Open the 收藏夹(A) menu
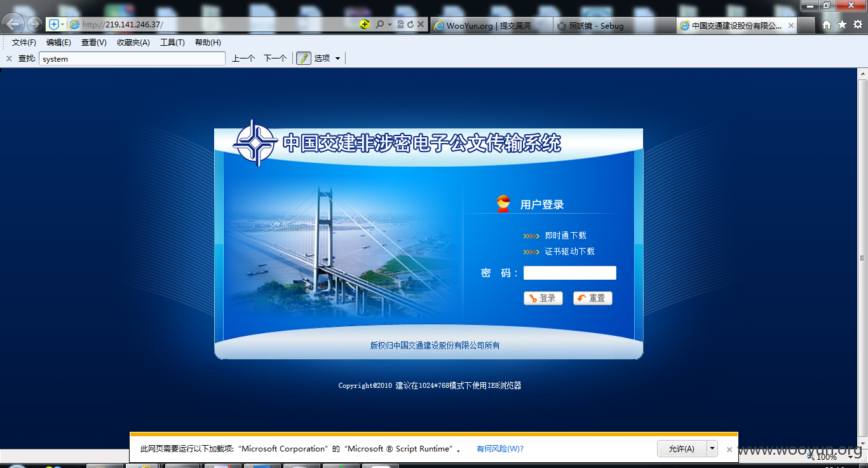Image resolution: width=868 pixels, height=468 pixels. click(133, 43)
